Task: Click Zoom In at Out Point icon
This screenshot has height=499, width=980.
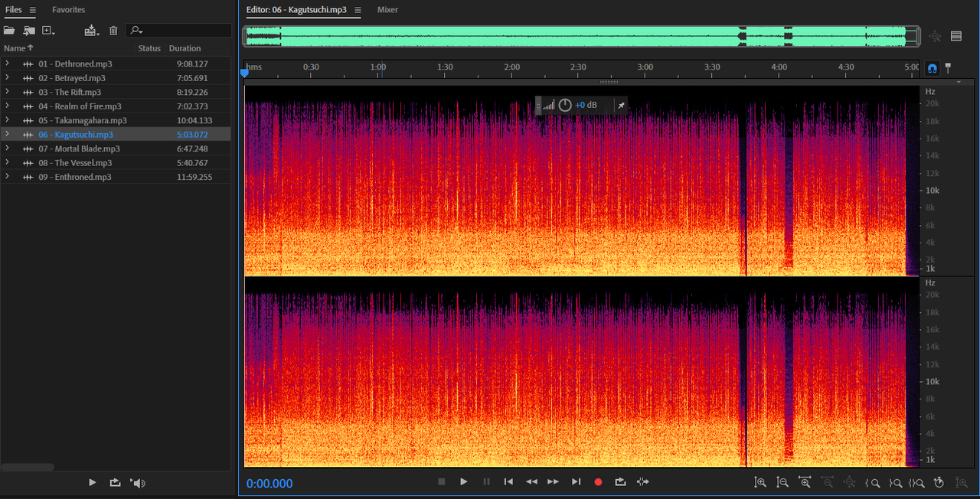Action: pyautogui.click(x=894, y=483)
